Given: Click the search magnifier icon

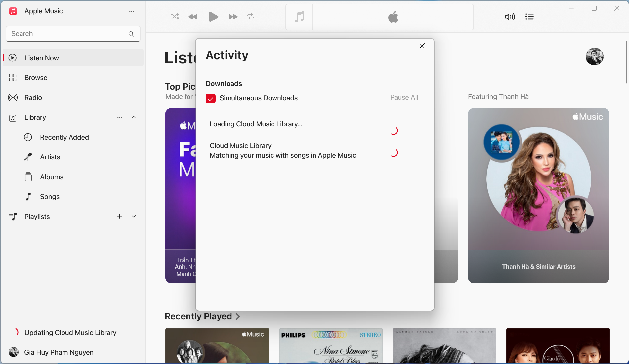Looking at the screenshot, I should [x=131, y=34].
